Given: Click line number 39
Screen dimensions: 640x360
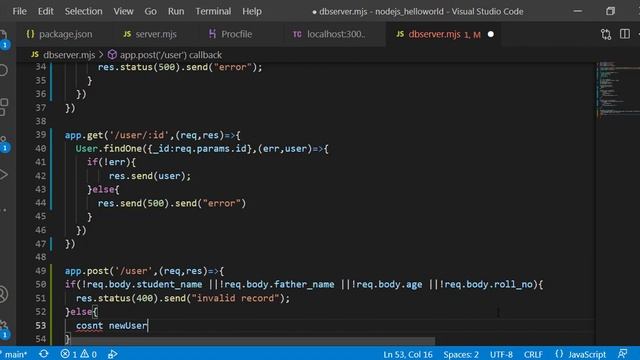Looking at the screenshot, I should pos(40,135).
